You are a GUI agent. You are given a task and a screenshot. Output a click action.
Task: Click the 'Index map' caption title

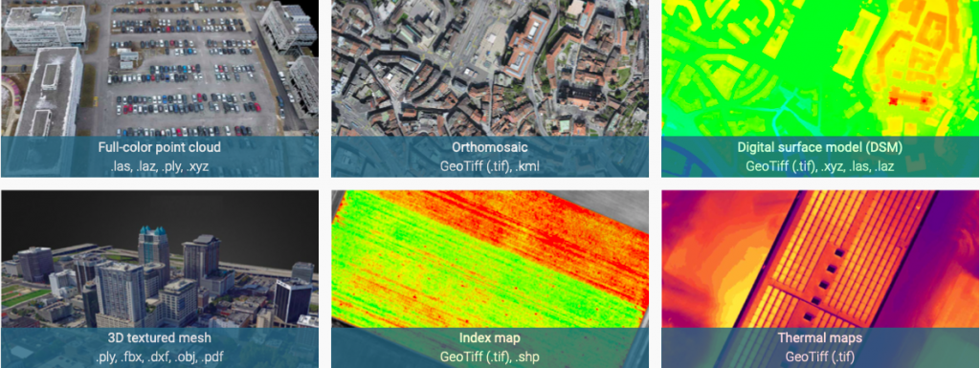[489, 338]
